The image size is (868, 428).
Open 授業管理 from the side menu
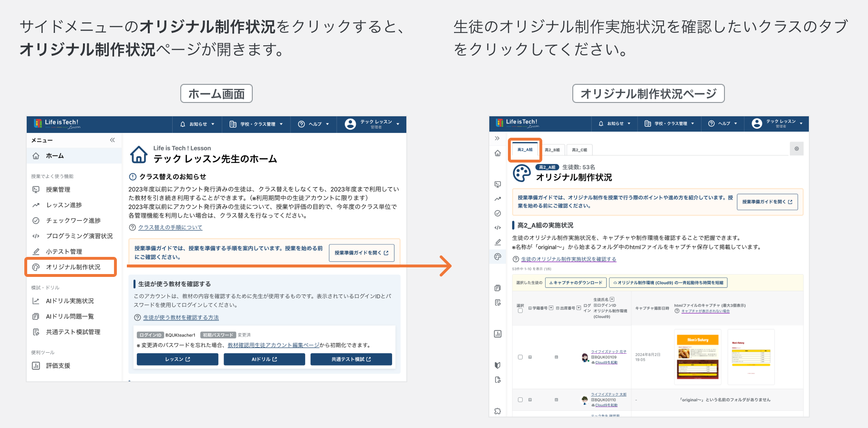pyautogui.click(x=58, y=189)
